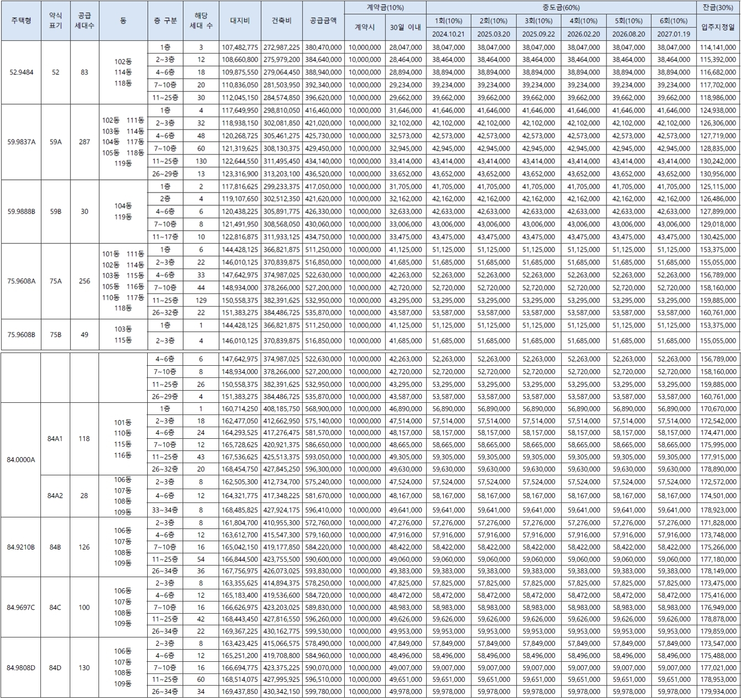Select housing type cell 52.9484
The width and height of the screenshot is (741, 700).
(21, 72)
